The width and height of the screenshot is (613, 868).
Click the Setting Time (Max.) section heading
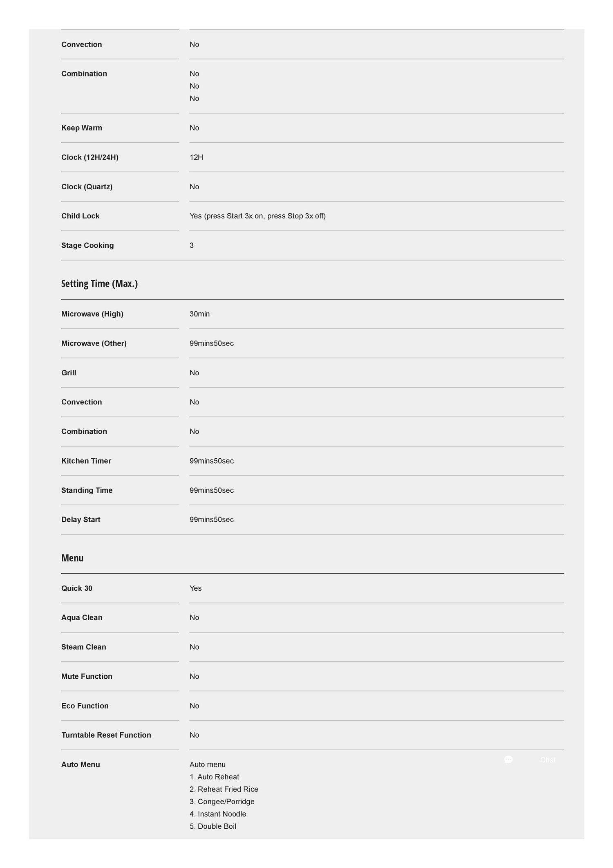99,283
